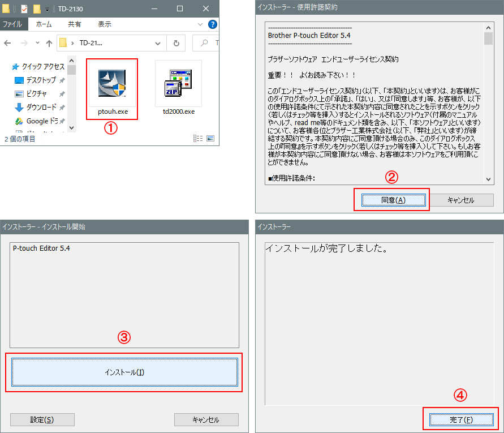Open the quick access toolbar customize dropdown

click(48, 9)
